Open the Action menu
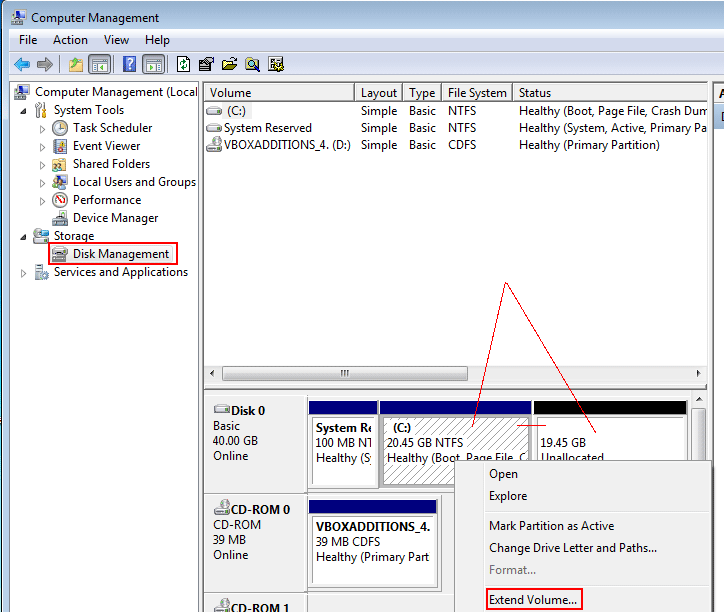724x612 pixels. [70, 40]
